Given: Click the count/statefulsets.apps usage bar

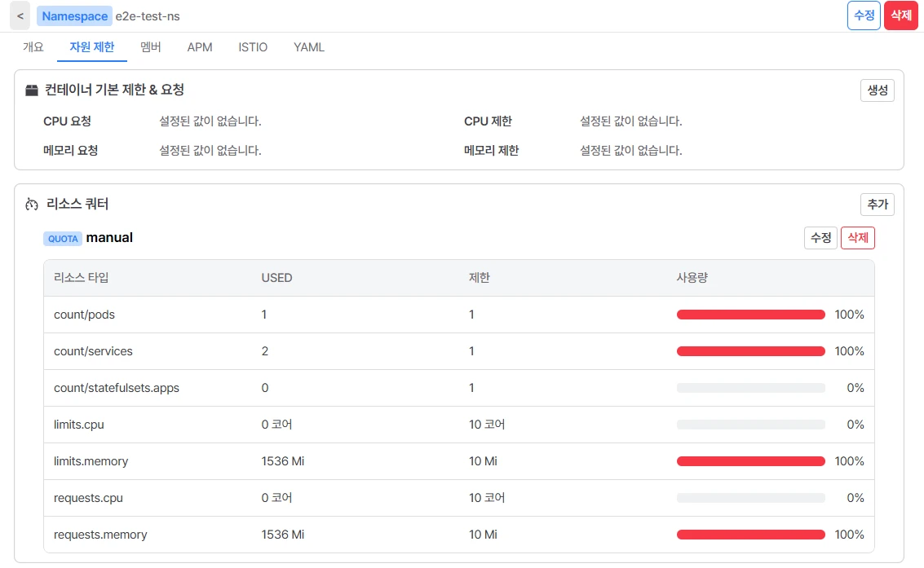Looking at the screenshot, I should (751, 388).
